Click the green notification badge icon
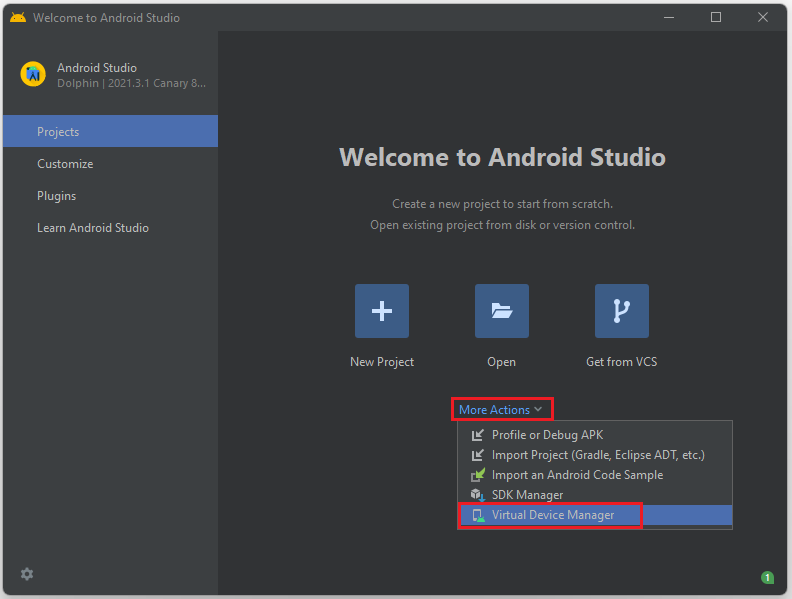The image size is (792, 599). [767, 577]
